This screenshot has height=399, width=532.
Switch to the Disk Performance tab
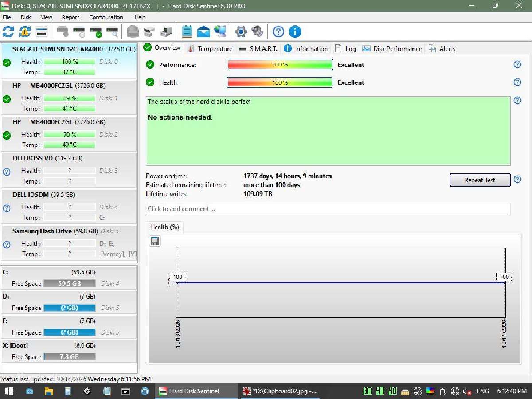tap(392, 49)
